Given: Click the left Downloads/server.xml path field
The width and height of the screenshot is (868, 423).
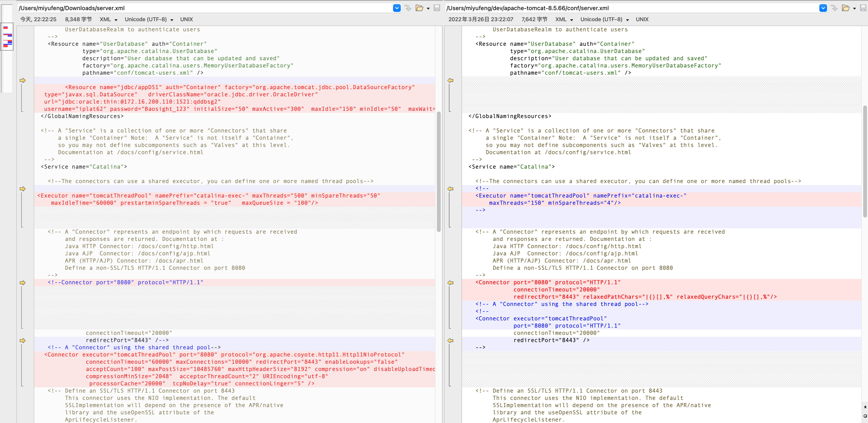Looking at the screenshot, I should pos(205,8).
